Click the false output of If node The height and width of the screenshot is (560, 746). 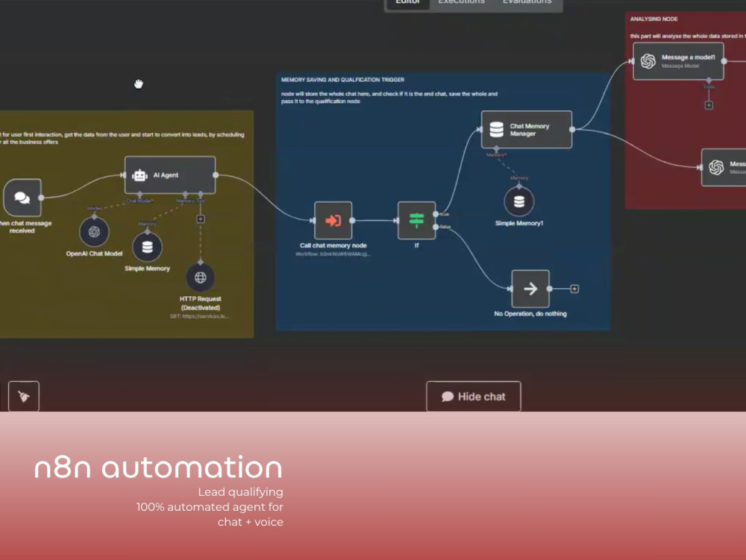436,227
